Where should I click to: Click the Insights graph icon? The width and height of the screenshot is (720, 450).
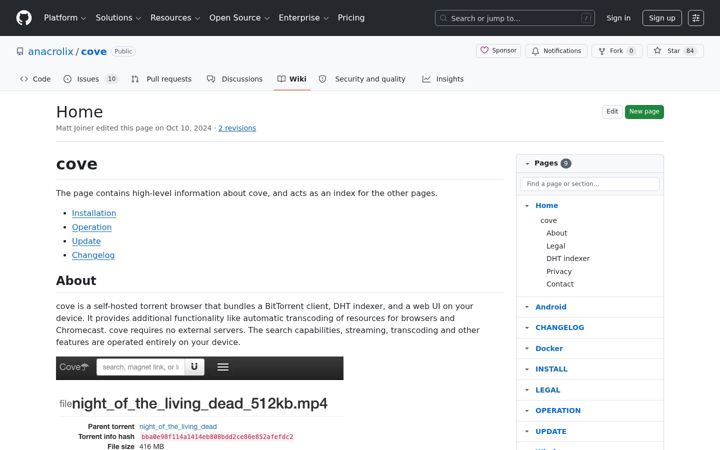(x=426, y=79)
